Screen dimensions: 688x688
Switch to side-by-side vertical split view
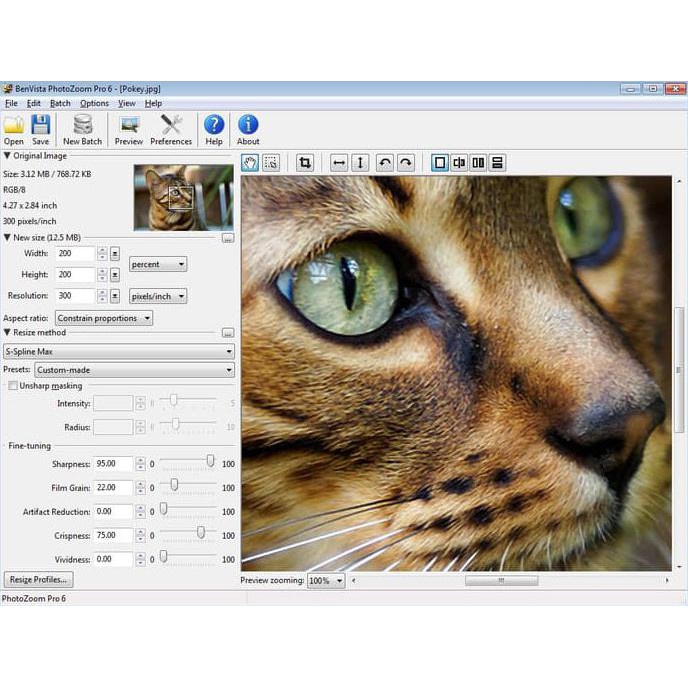click(x=478, y=163)
